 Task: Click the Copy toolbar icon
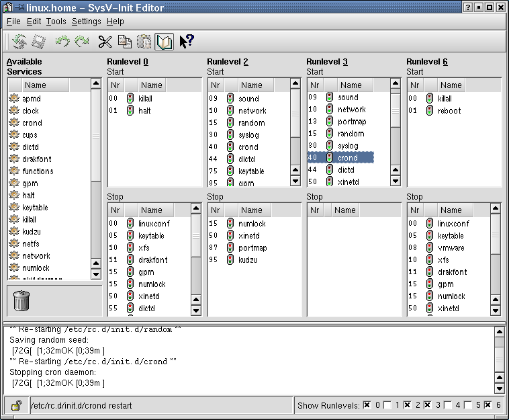point(125,42)
